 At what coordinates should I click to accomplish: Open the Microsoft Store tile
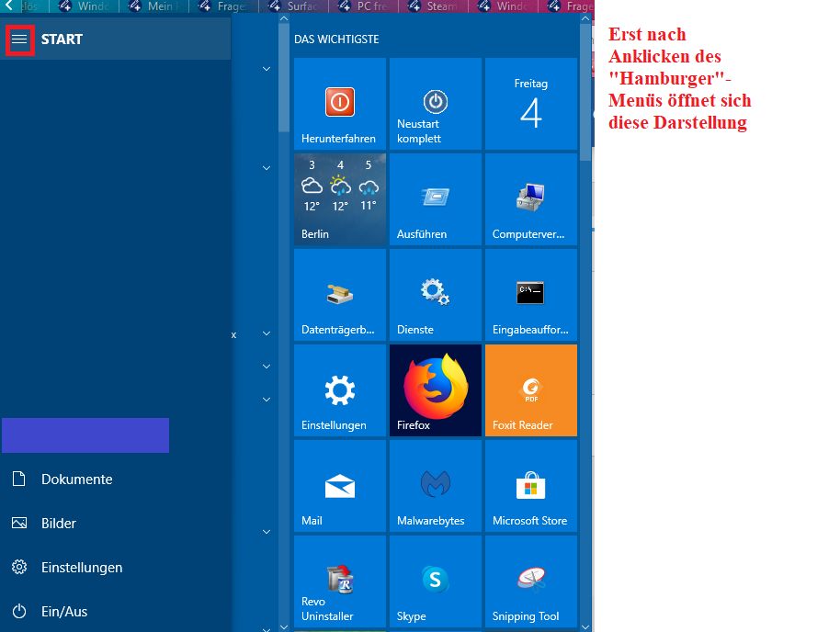click(531, 486)
